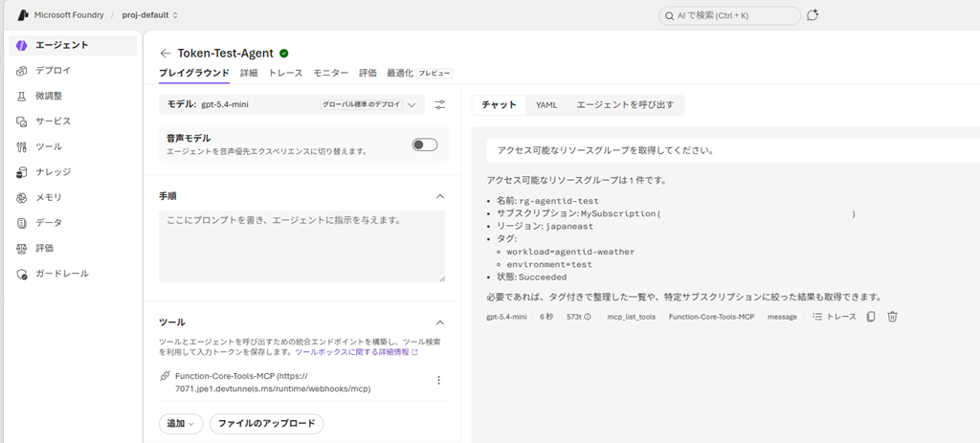Click the ファイルのアップロード button

coord(267,424)
